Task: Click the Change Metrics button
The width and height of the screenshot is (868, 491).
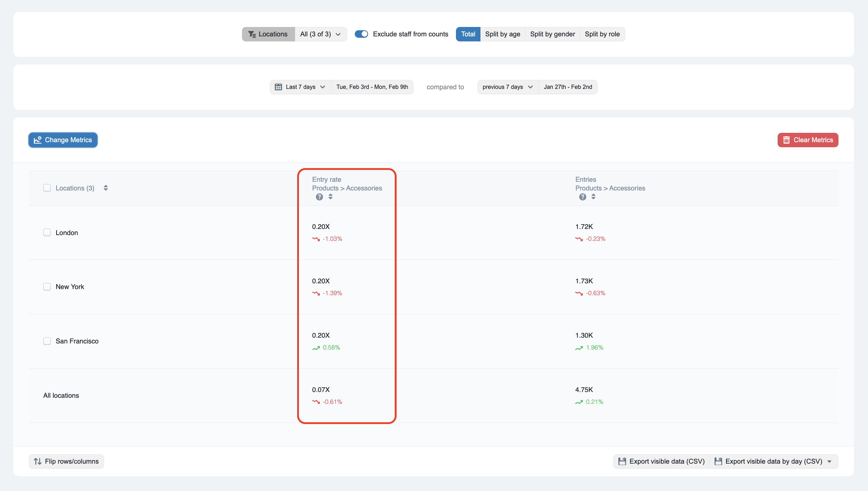Action: (63, 140)
